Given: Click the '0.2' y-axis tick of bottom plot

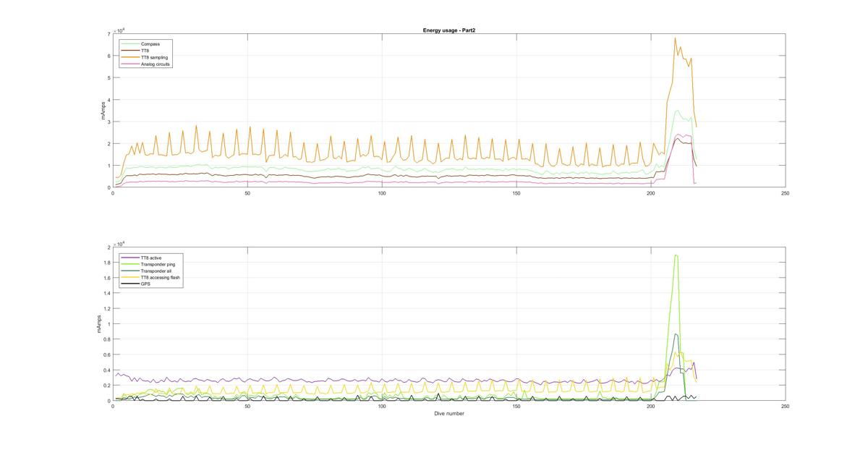Looking at the screenshot, I should pos(106,386).
